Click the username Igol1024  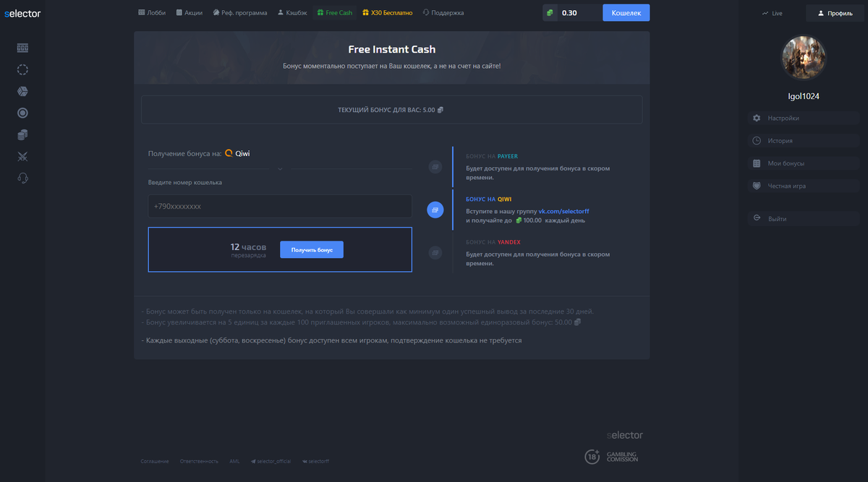pos(804,96)
